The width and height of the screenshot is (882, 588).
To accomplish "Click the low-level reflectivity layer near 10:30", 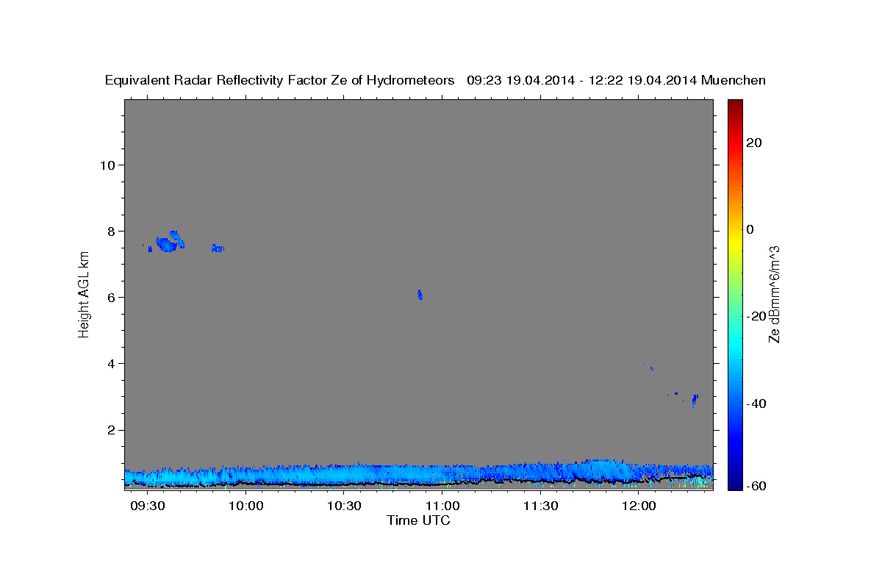I will click(x=345, y=475).
